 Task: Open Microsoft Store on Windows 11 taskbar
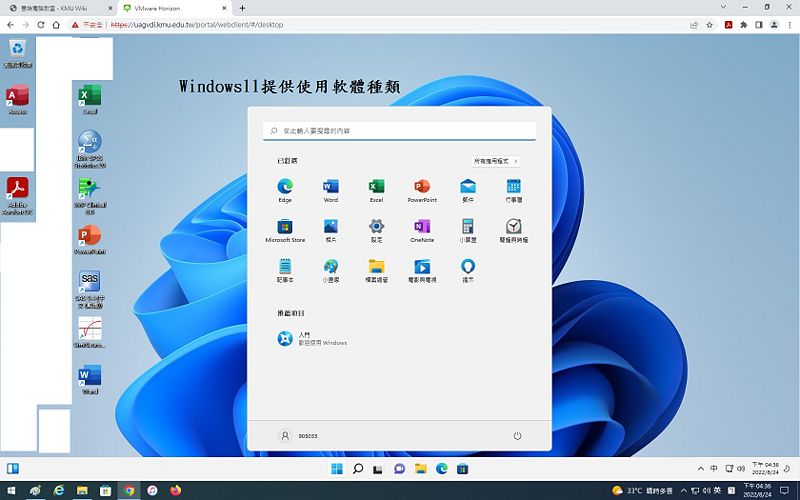[x=462, y=469]
